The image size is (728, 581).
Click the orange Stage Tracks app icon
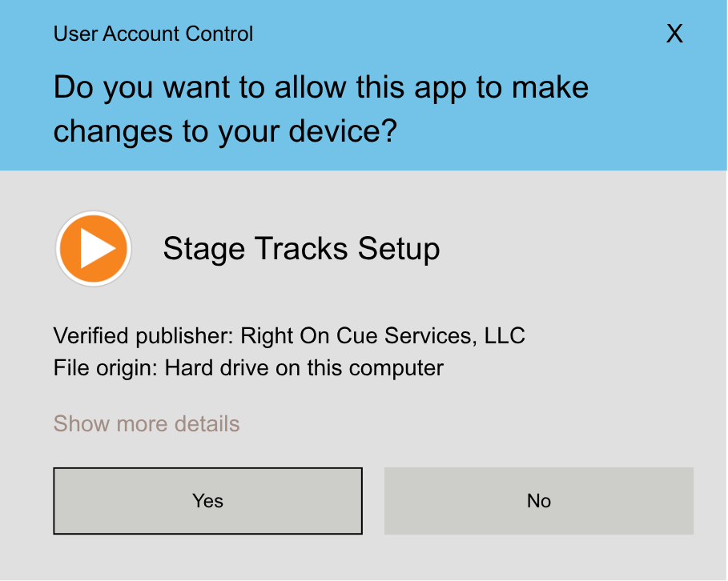[94, 249]
